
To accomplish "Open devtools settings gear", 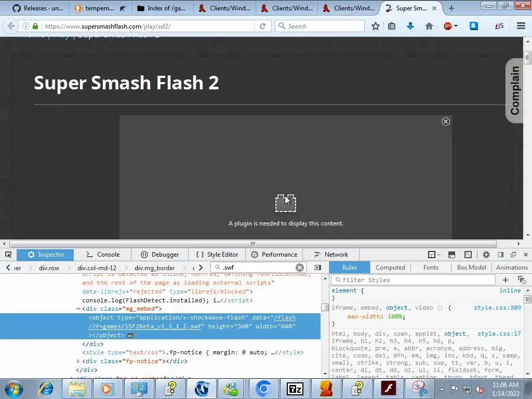I will (486, 255).
